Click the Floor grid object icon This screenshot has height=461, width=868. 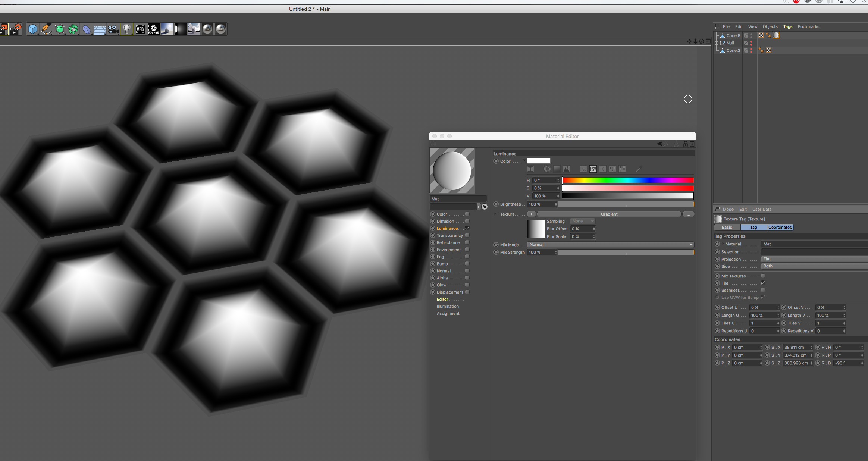click(100, 29)
